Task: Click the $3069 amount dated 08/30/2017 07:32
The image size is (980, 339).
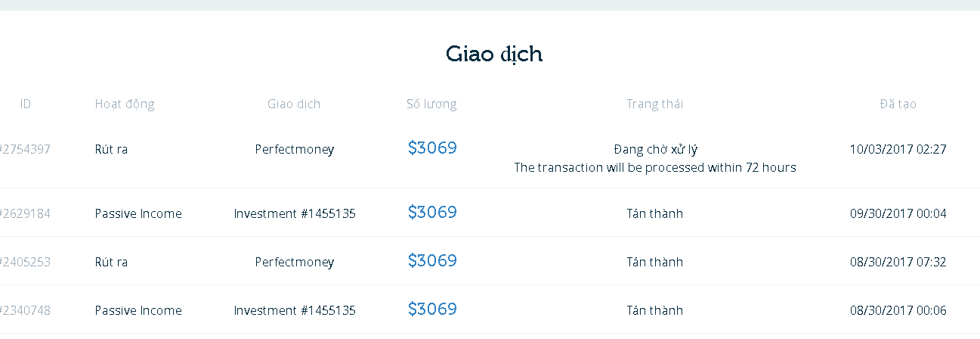Action: [x=432, y=261]
